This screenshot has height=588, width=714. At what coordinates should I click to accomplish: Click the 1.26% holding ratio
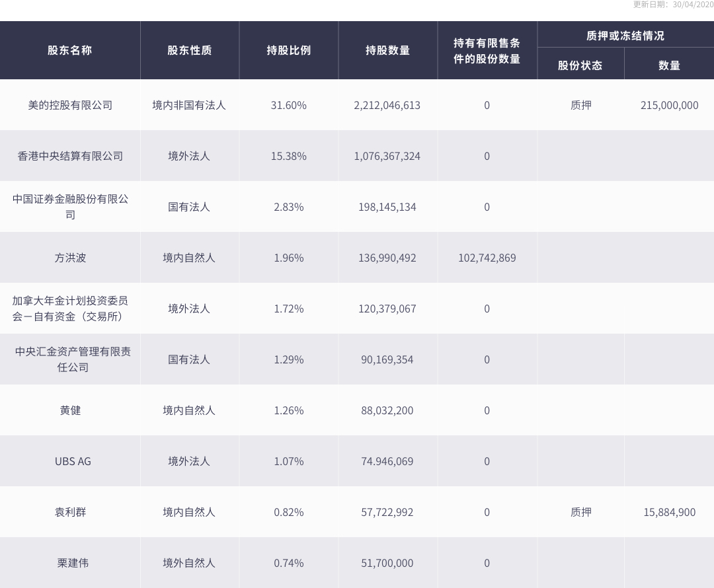coord(289,410)
